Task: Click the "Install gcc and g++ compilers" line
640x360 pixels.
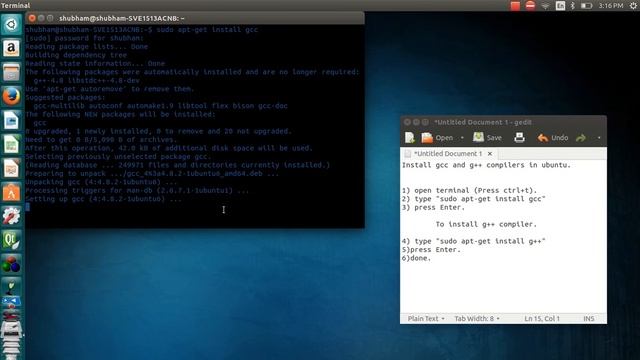Action: click(486, 165)
